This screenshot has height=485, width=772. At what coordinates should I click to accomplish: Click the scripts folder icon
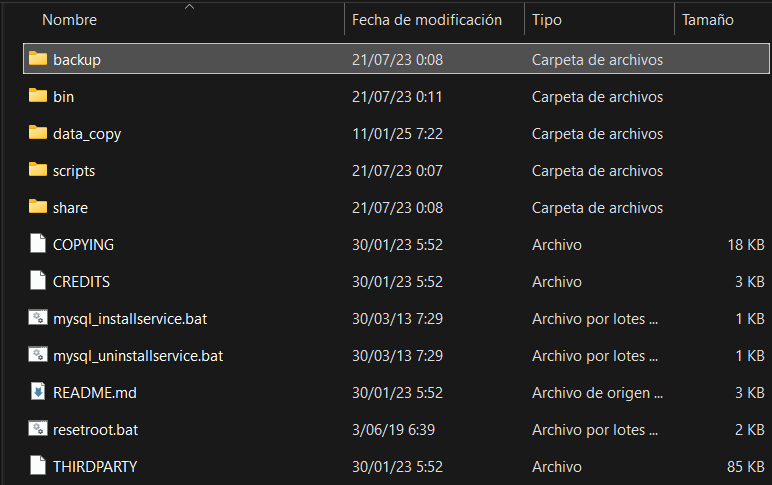coord(38,170)
